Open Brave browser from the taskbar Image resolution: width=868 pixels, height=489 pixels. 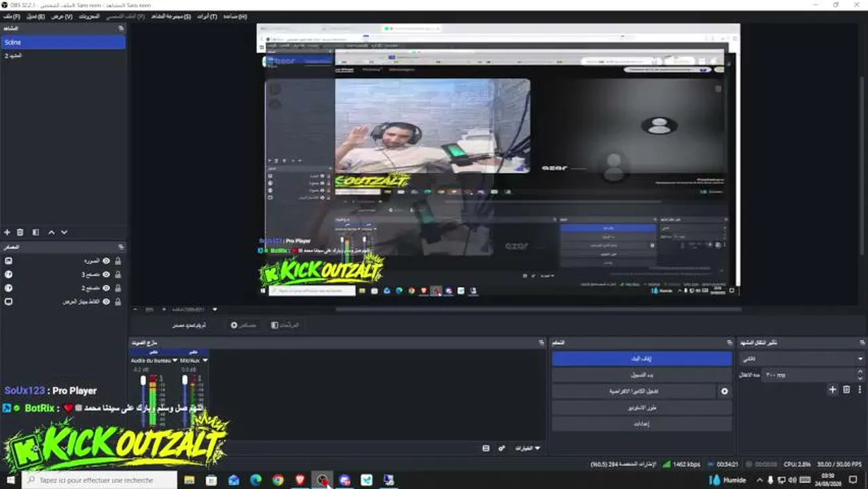click(x=300, y=480)
